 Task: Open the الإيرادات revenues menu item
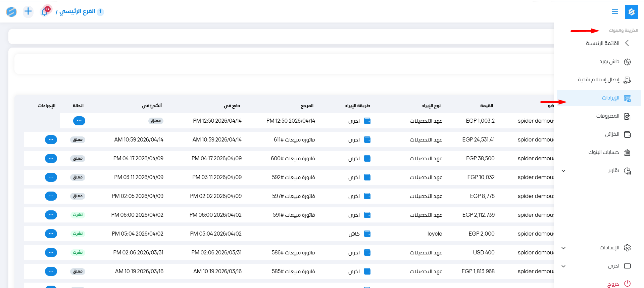coord(610,98)
